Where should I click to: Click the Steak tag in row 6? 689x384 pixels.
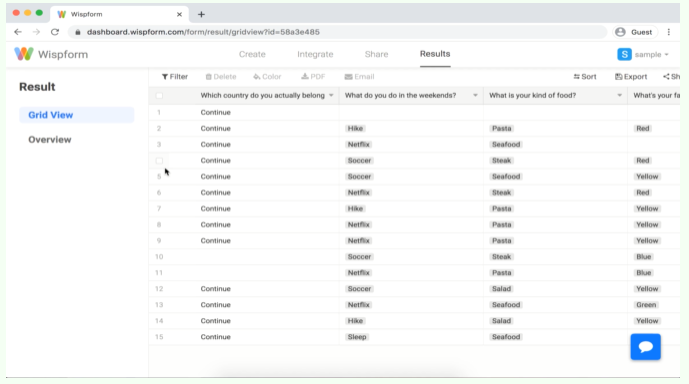501,192
